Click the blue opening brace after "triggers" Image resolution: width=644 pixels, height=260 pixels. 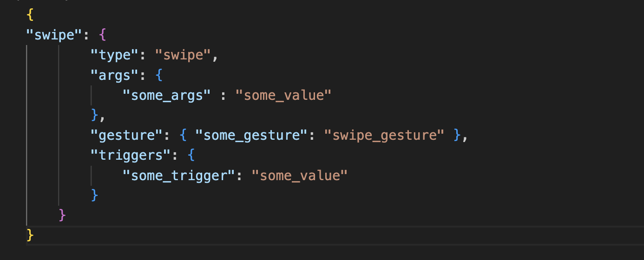tap(191, 155)
